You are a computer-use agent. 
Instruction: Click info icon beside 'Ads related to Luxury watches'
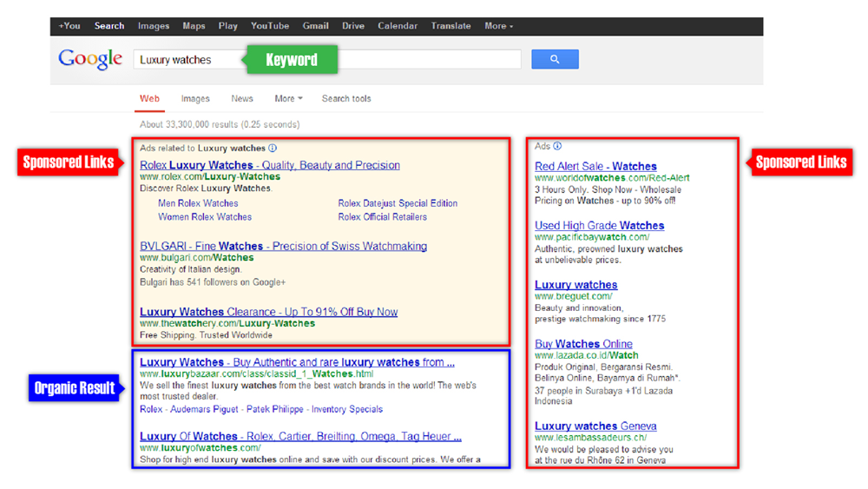pyautogui.click(x=273, y=149)
